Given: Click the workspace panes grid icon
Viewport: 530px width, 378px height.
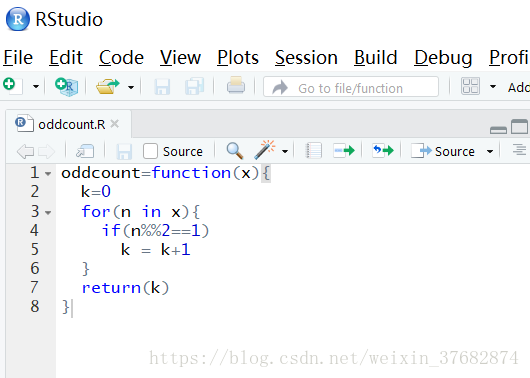Looking at the screenshot, I should [470, 86].
